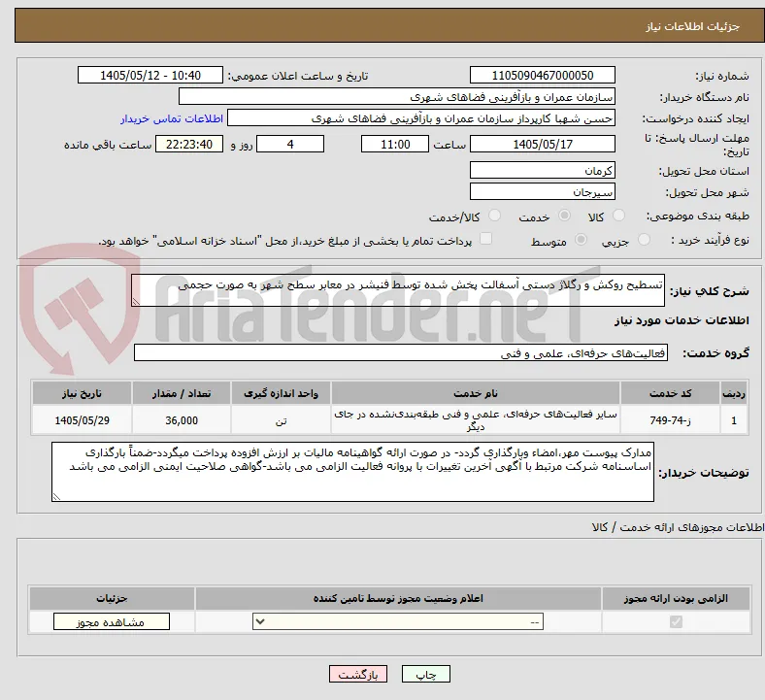Choose the جزیی purchase type radio

pos(644,240)
